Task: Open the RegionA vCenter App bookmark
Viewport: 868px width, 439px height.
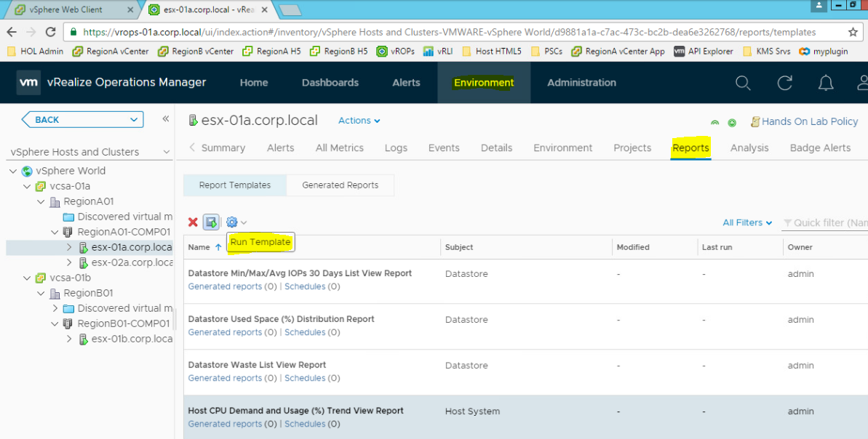Action: pyautogui.click(x=618, y=52)
